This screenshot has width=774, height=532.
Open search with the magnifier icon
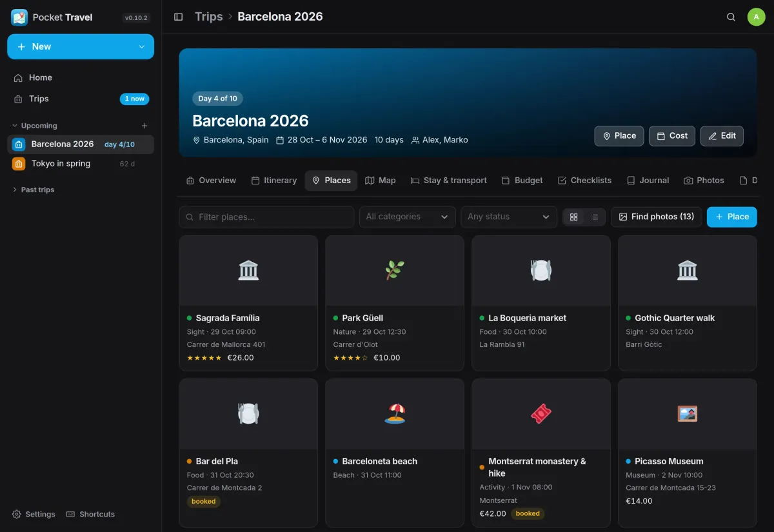pos(731,17)
